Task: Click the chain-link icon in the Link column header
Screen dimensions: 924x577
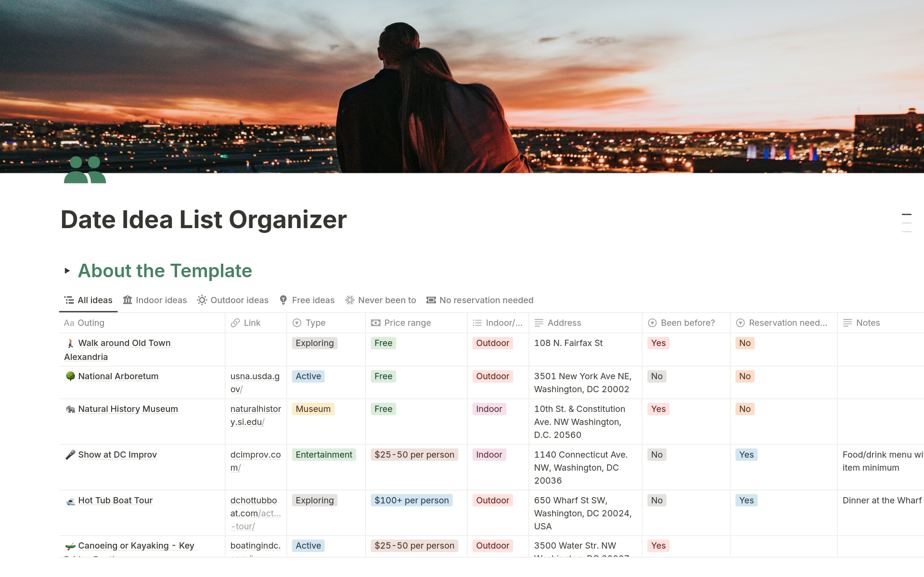Action: pos(236,323)
